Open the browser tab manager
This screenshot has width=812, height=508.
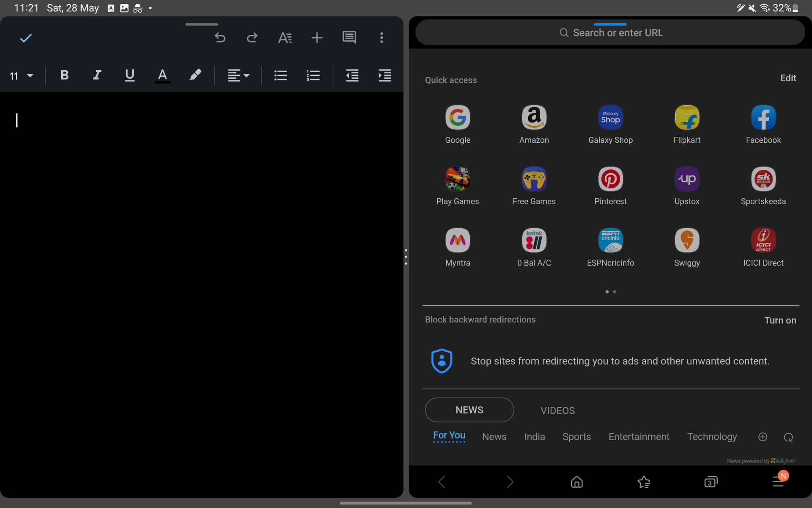tap(711, 481)
